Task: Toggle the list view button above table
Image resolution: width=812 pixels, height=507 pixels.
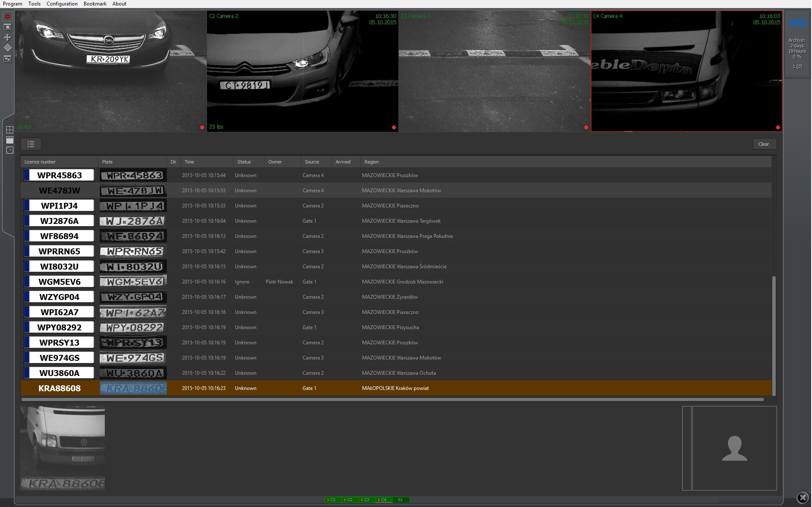Action: [x=31, y=144]
